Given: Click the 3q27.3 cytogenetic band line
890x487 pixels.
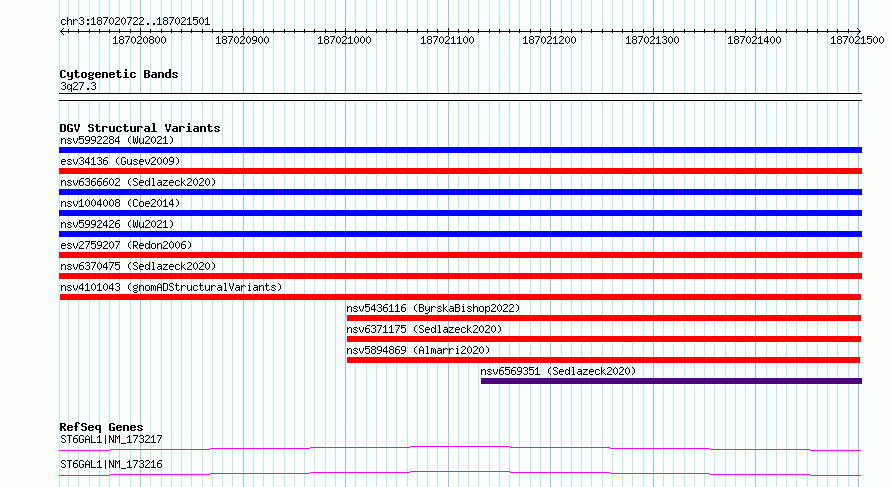Looking at the screenshot, I should [x=460, y=97].
